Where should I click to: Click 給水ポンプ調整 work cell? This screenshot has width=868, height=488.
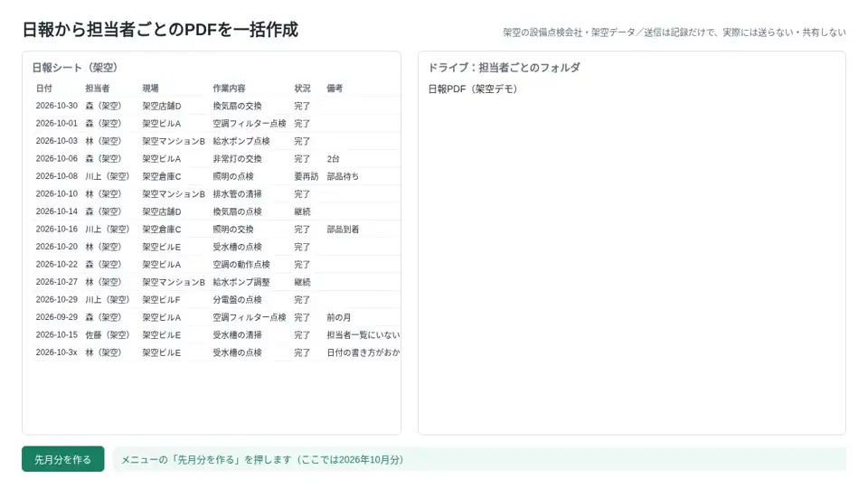[x=241, y=282]
